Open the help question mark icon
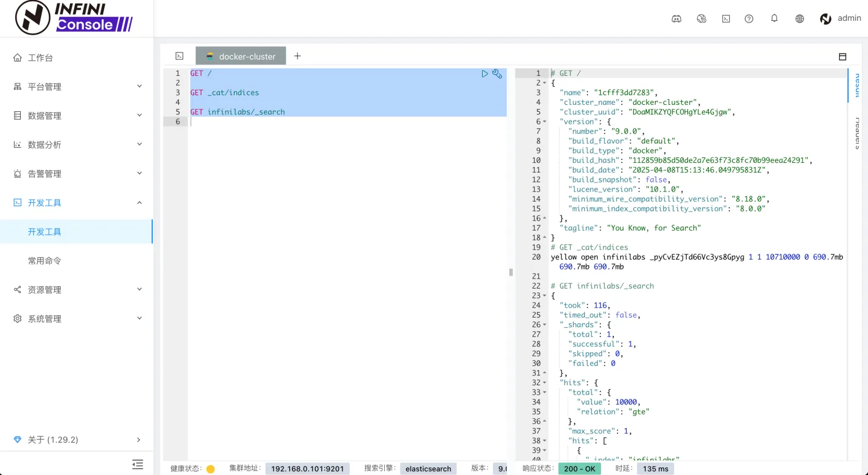Image resolution: width=868 pixels, height=475 pixels. [x=749, y=19]
